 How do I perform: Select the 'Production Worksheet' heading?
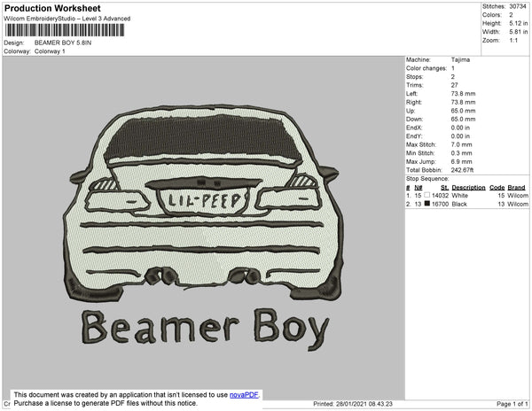[52, 9]
